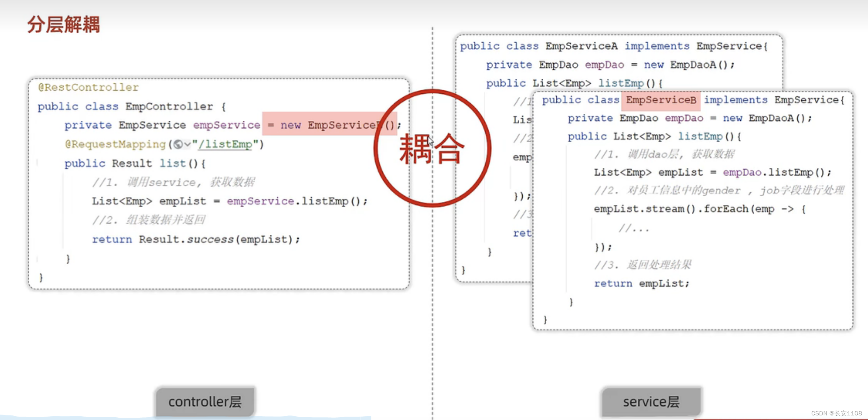Click the service层 label button
The image size is (868, 420).
(x=652, y=402)
